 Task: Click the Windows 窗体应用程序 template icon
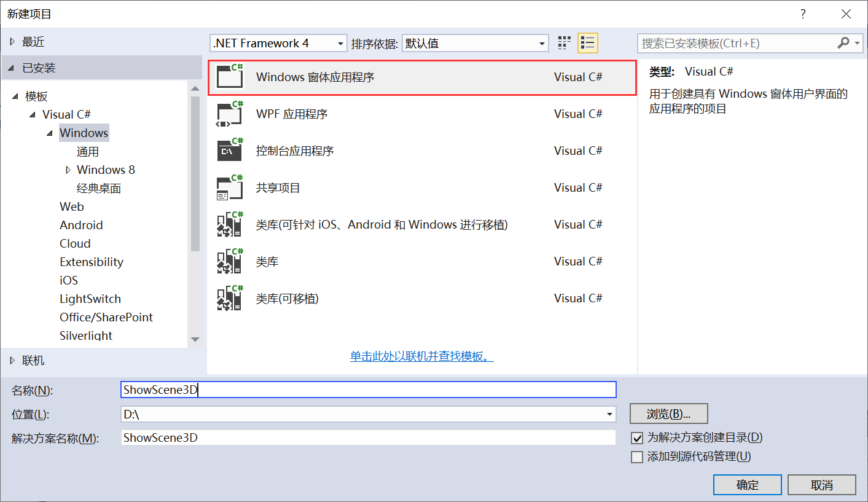coord(230,77)
